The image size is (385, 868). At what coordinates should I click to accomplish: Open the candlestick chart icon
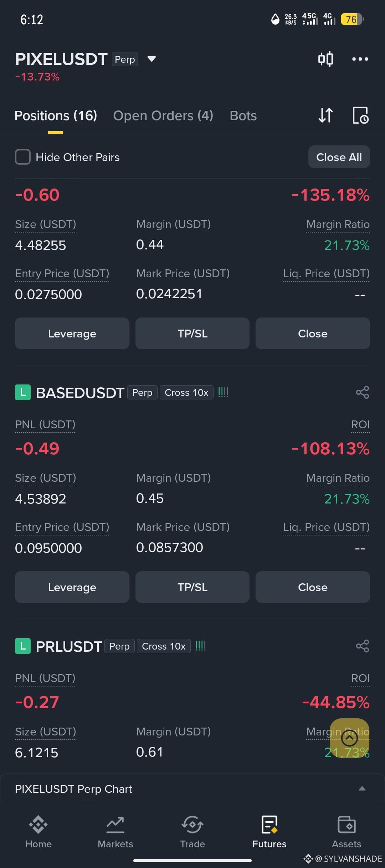pos(325,59)
